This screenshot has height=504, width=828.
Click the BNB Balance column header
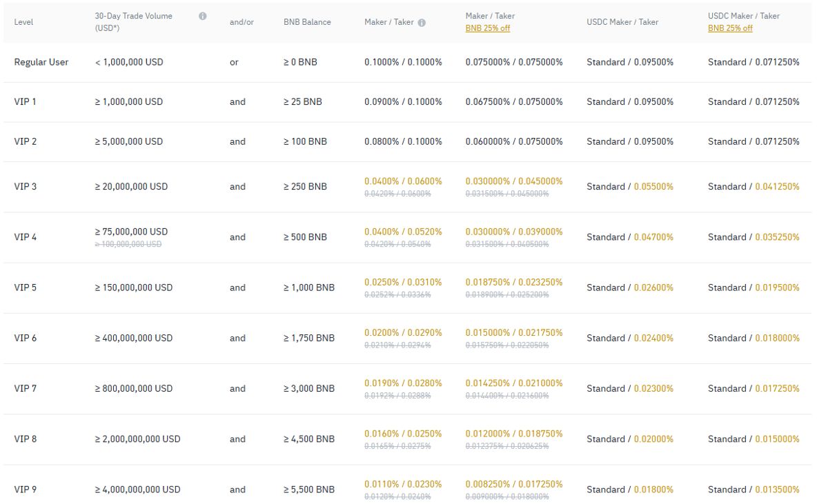tap(307, 22)
